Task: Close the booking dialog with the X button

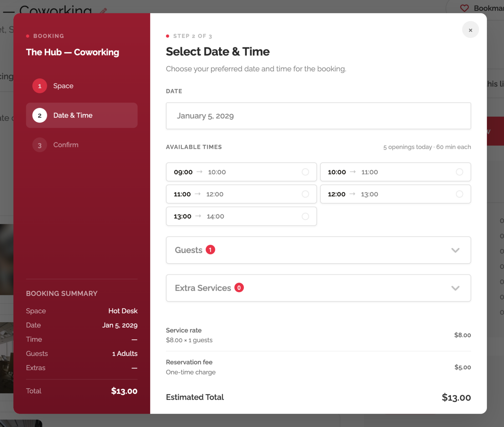Action: 470,30
